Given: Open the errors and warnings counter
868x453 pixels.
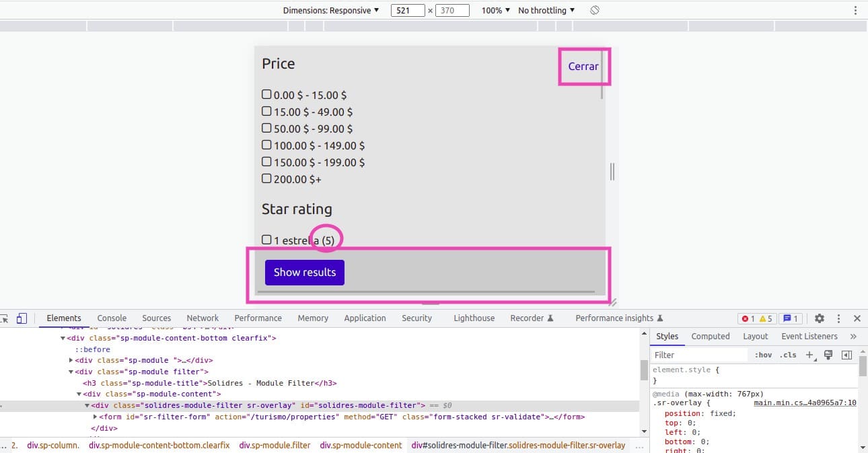Looking at the screenshot, I should click(757, 318).
